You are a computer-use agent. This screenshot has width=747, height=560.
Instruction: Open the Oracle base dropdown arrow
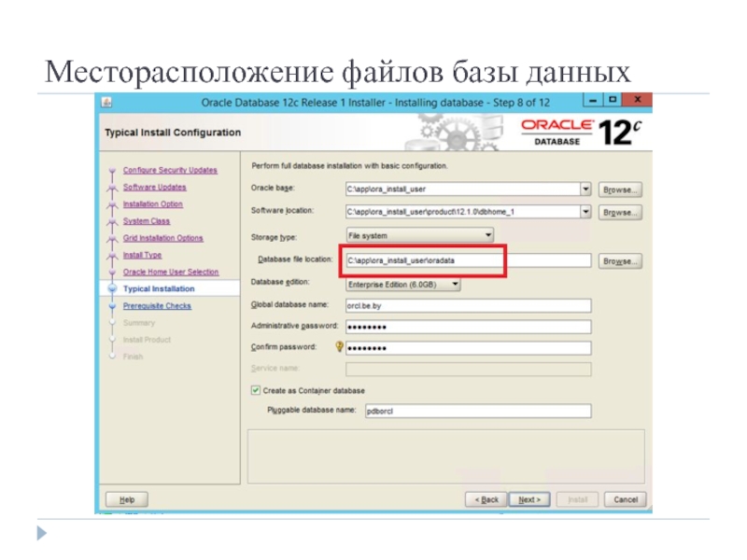pos(585,189)
